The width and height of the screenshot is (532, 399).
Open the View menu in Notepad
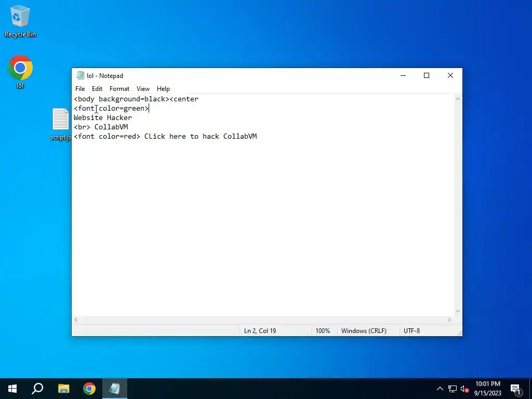click(143, 88)
